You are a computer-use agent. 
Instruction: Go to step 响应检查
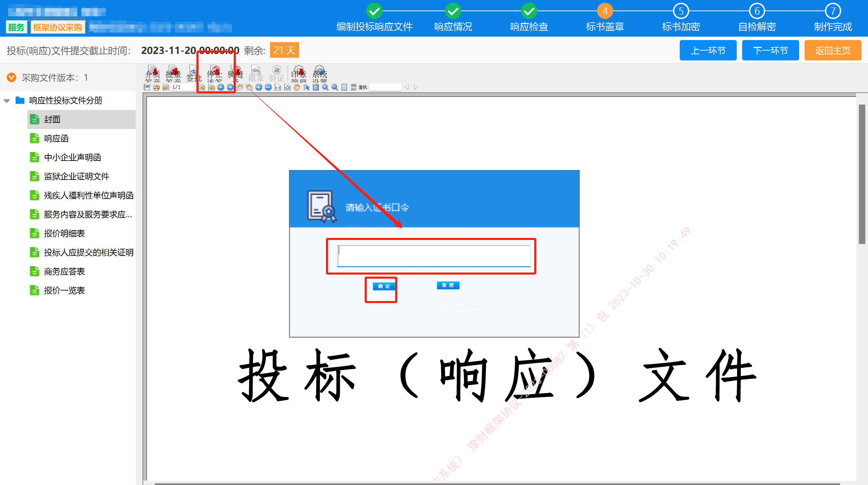(x=529, y=18)
